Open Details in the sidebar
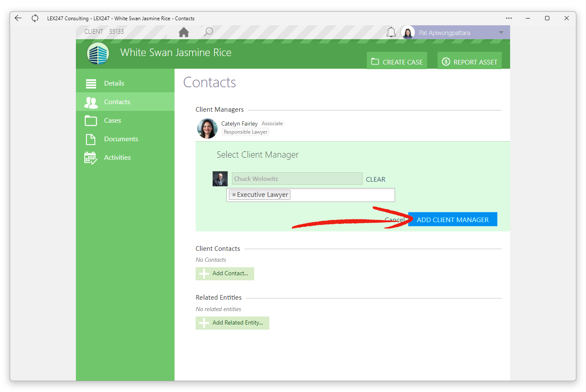This screenshot has height=392, width=586. coord(125,83)
